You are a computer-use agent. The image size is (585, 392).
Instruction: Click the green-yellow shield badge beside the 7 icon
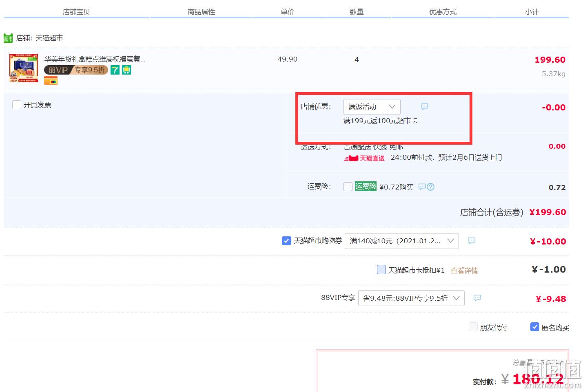click(126, 70)
